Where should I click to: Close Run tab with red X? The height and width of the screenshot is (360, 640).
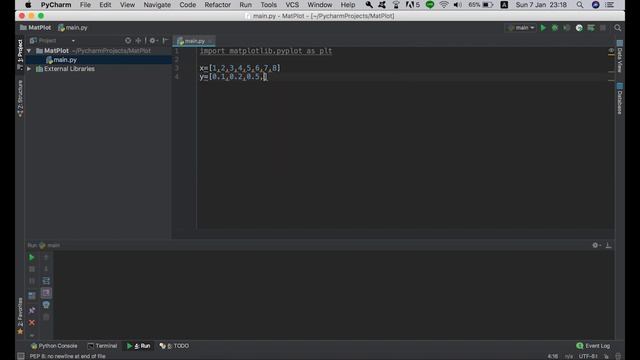31,322
